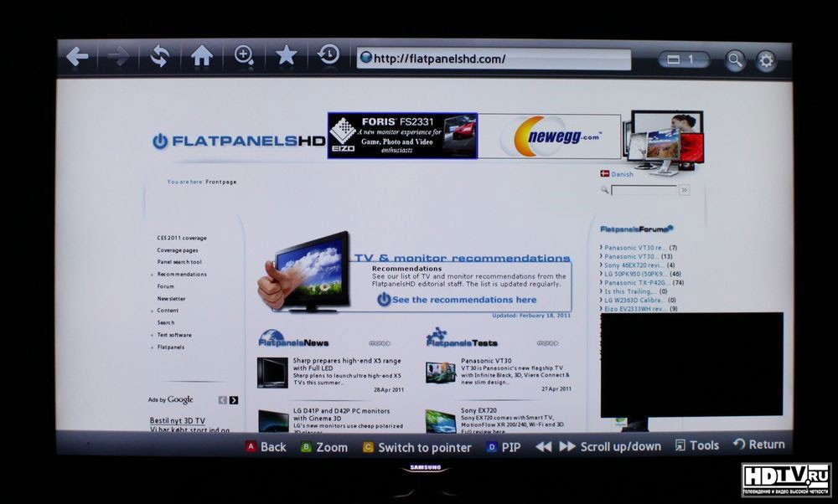Open Panel search tool menu item
Image resolution: width=838 pixels, height=504 pixels.
pyautogui.click(x=179, y=262)
